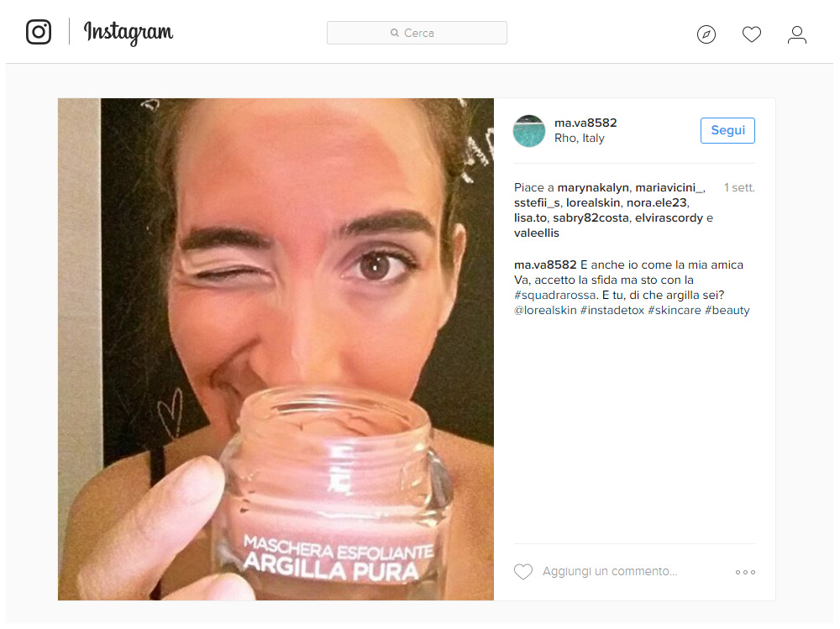Open the @lorealskin mention in caption
Screen dimensions: 840x629
(545, 310)
